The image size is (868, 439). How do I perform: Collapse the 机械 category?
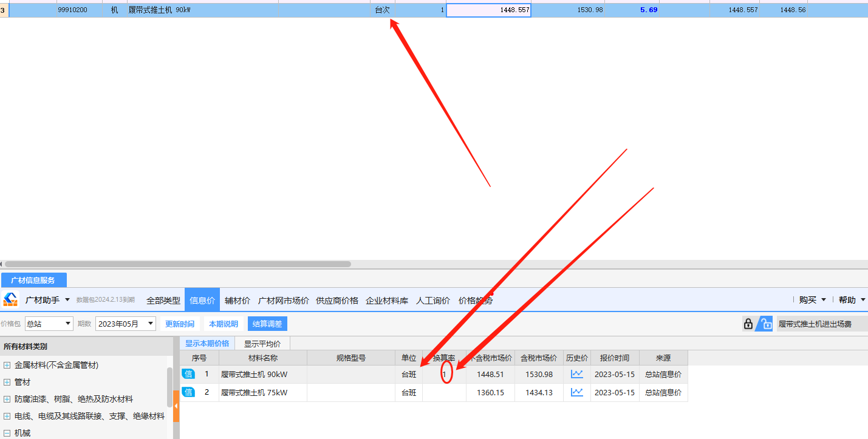click(7, 433)
